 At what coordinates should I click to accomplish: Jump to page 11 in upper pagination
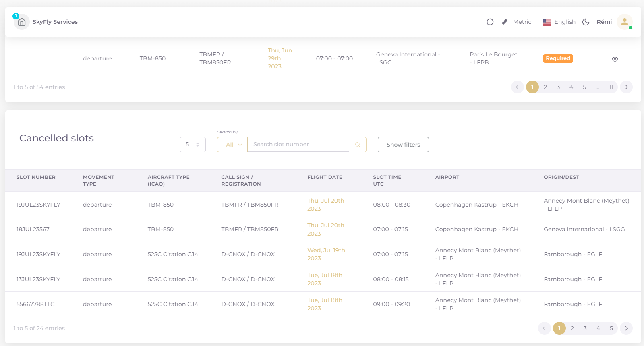click(x=611, y=87)
